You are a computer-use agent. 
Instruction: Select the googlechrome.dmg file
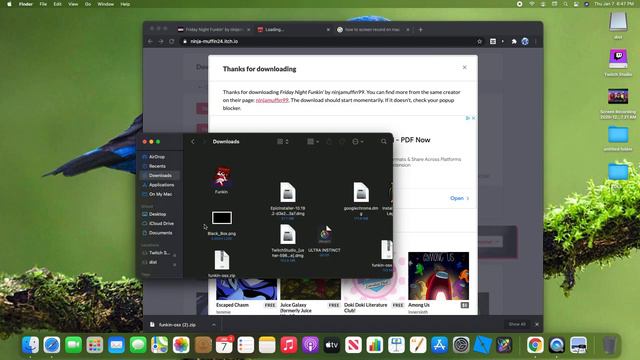(361, 192)
